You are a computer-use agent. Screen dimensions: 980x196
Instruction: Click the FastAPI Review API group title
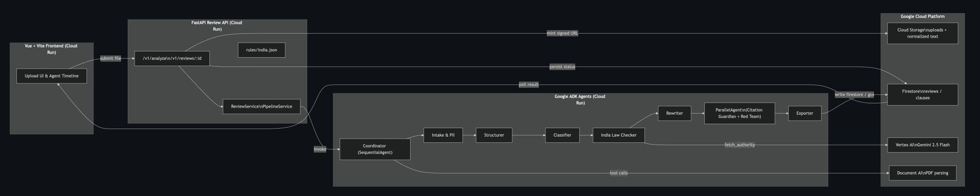coord(217,26)
